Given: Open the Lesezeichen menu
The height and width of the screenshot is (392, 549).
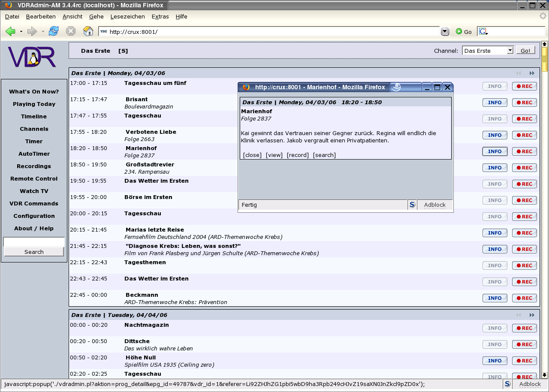Looking at the screenshot, I should (x=127, y=16).
